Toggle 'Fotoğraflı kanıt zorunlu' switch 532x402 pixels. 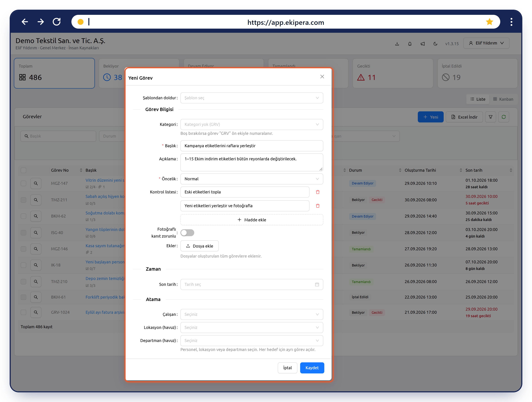(x=187, y=233)
